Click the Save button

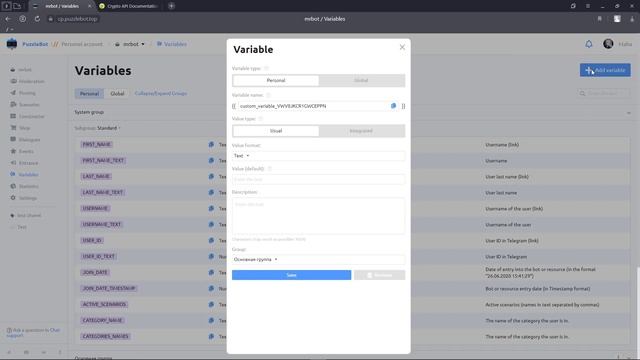pos(291,275)
